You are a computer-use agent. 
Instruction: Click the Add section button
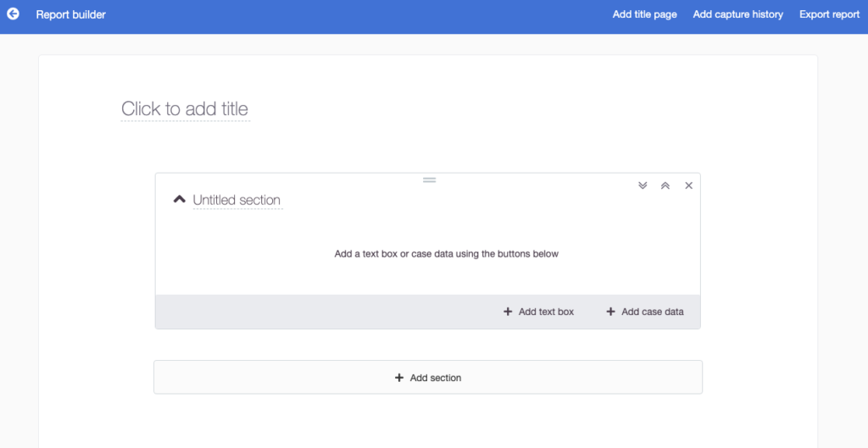[x=435, y=378]
